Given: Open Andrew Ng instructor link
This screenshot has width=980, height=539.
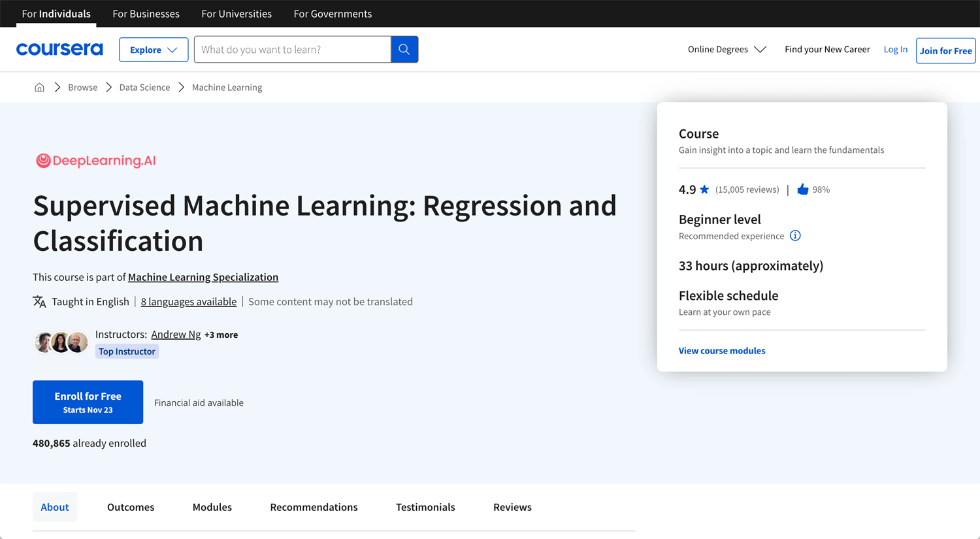Looking at the screenshot, I should coord(176,335).
